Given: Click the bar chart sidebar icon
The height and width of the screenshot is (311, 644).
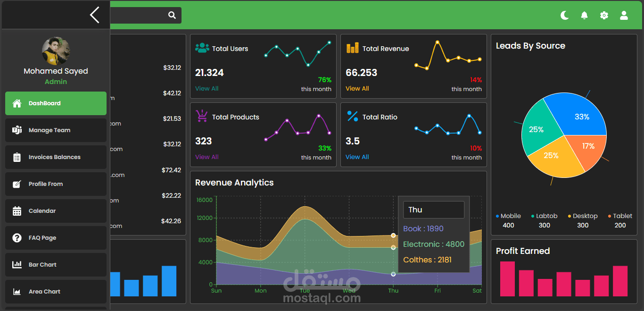Looking at the screenshot, I should point(17,265).
